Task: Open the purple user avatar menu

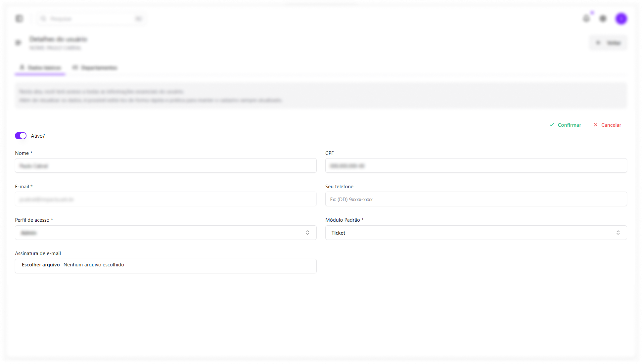Action: pos(621,19)
